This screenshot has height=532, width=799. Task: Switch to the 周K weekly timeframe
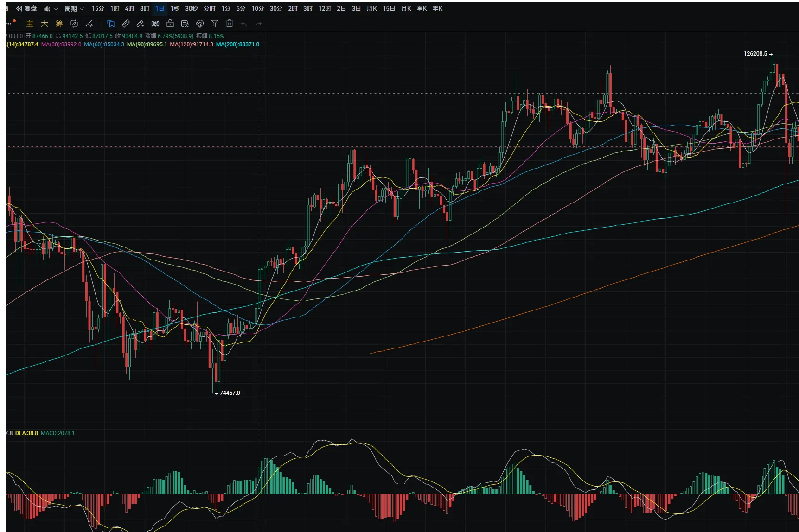tap(372, 8)
